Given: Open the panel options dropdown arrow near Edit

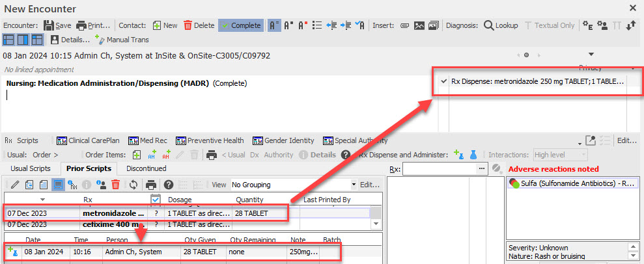Looking at the screenshot, I should pos(579,144).
